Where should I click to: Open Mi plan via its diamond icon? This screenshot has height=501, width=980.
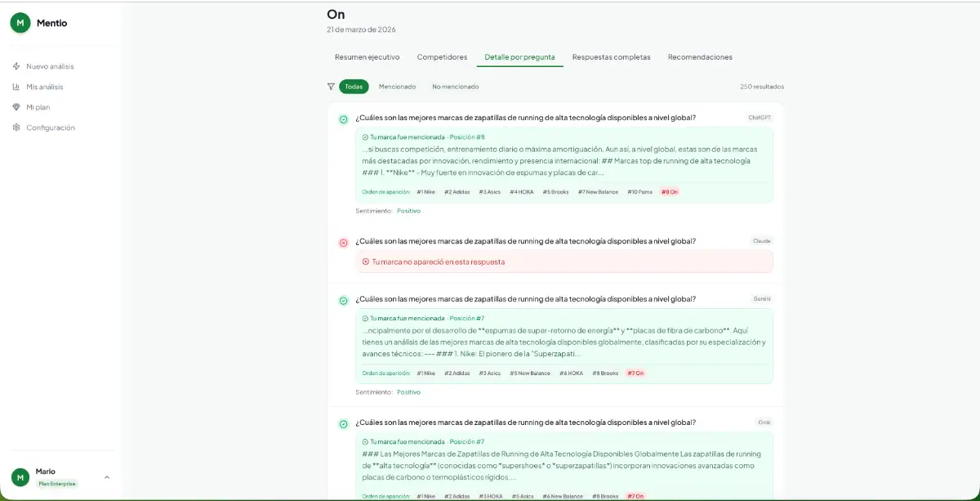tap(16, 107)
